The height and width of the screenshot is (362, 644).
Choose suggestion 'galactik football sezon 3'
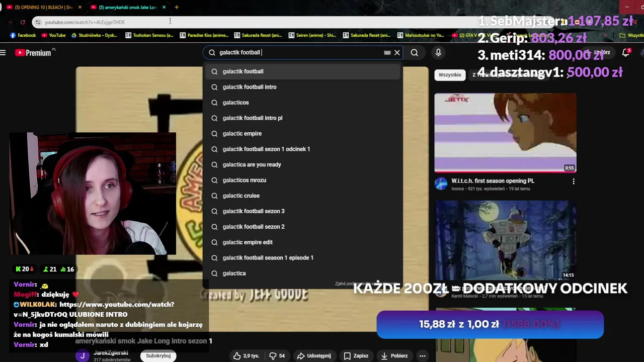(302, 211)
